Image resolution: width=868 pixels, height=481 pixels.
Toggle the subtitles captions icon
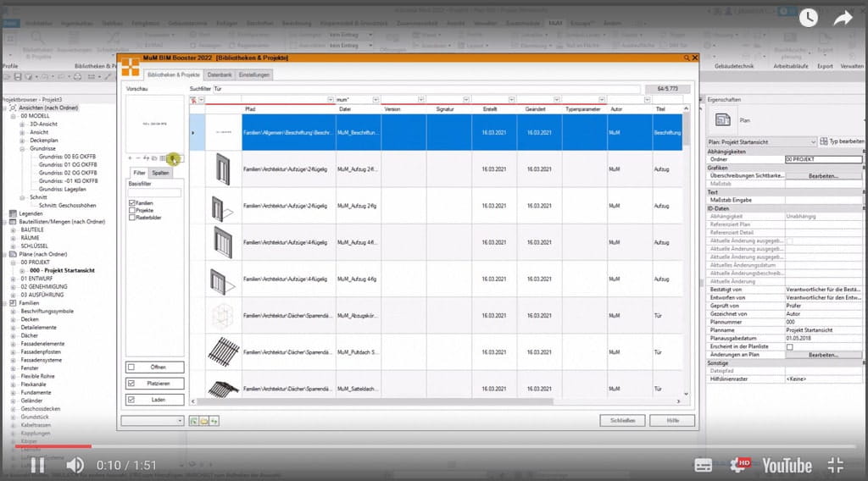tap(703, 464)
